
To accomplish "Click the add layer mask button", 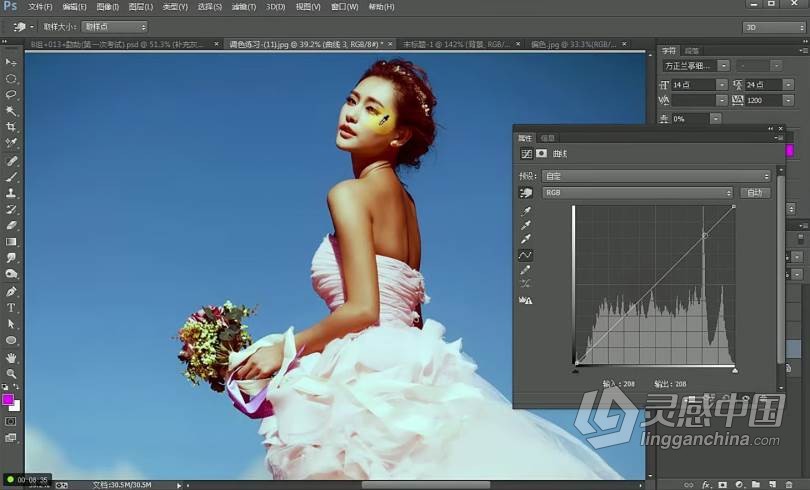I will coord(722,485).
